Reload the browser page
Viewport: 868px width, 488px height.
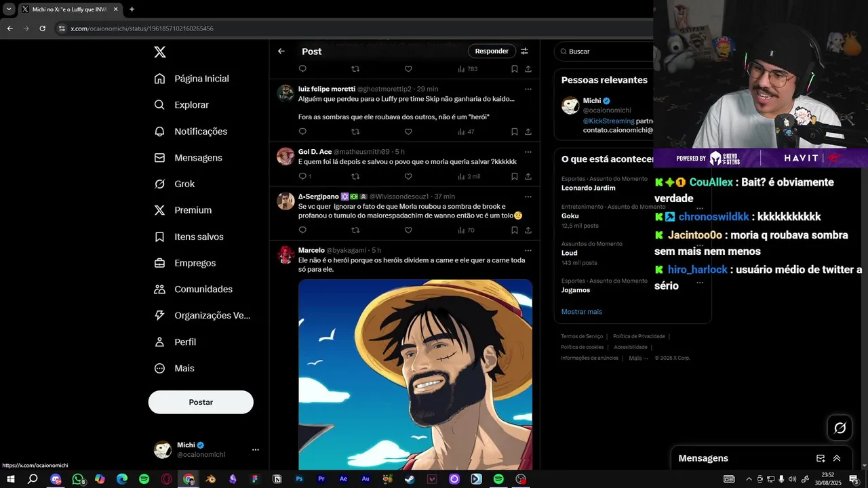(42, 28)
